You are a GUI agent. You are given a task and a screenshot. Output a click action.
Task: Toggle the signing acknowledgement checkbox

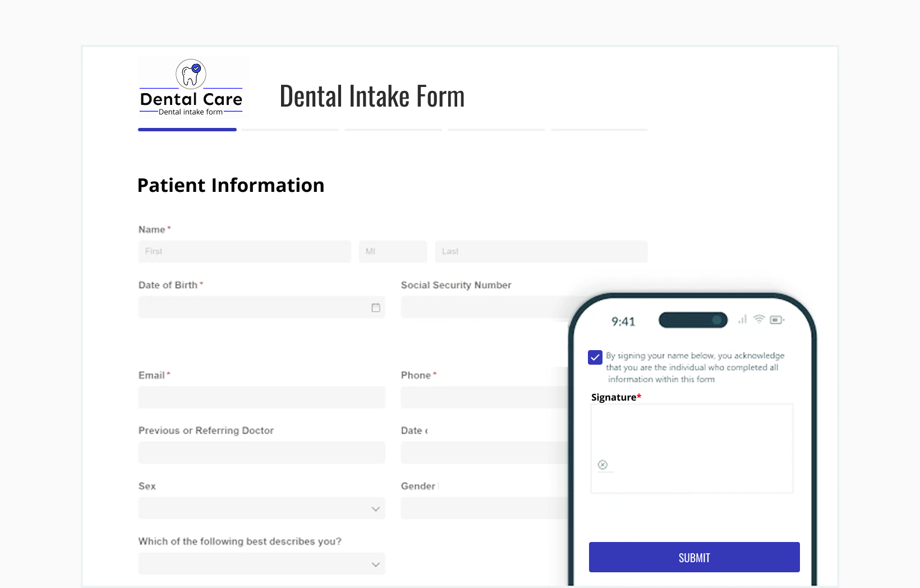click(595, 357)
